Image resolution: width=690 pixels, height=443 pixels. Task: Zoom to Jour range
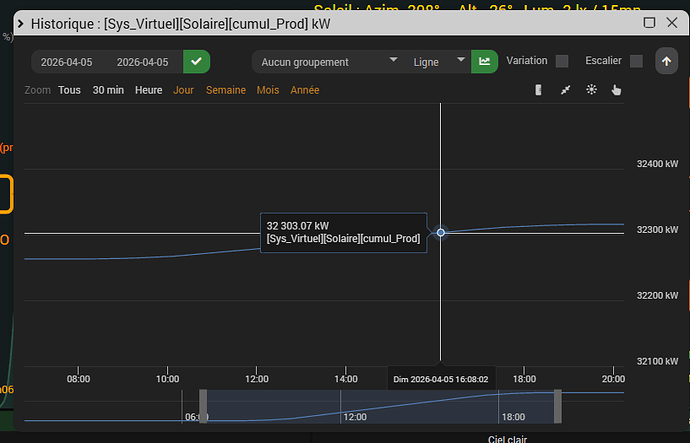[x=184, y=90]
